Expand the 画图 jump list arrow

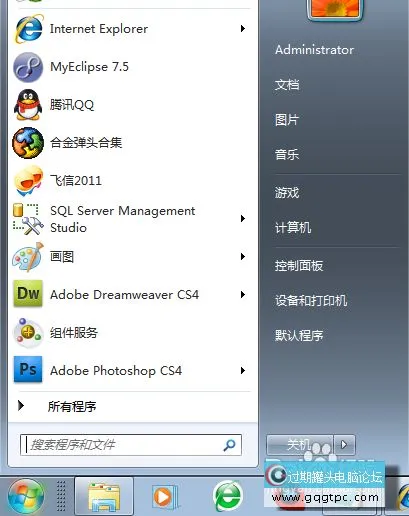[x=243, y=257]
